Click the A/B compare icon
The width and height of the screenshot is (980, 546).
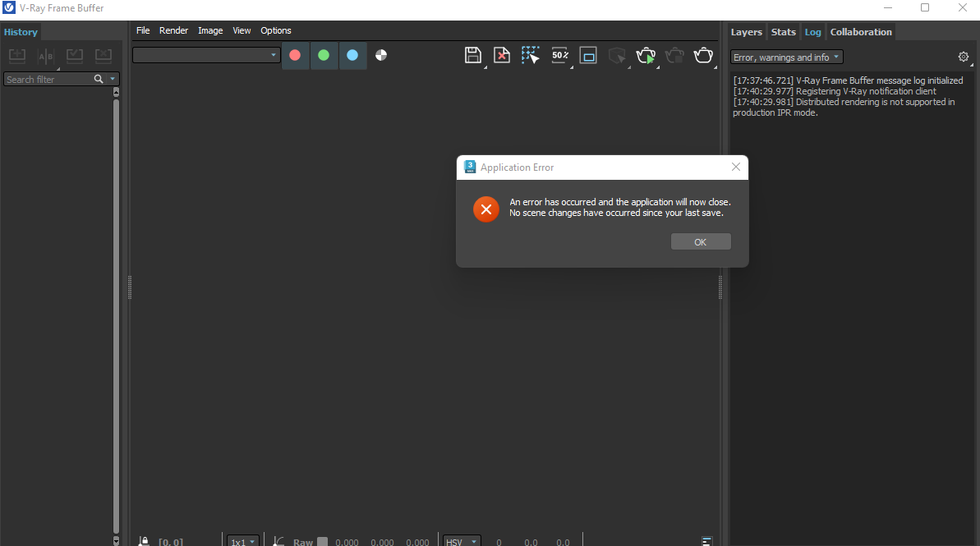pyautogui.click(x=46, y=56)
